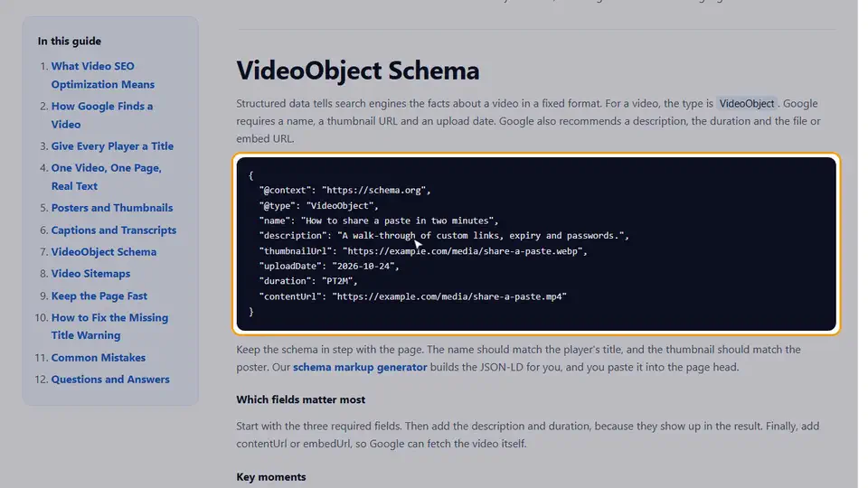This screenshot has width=868, height=488.
Task: Click the 'Which fields matter most' subheading
Action: coord(300,399)
